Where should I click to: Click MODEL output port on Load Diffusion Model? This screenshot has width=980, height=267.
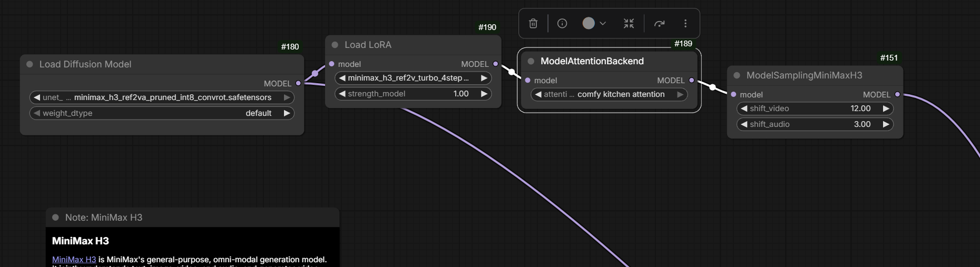point(298,83)
